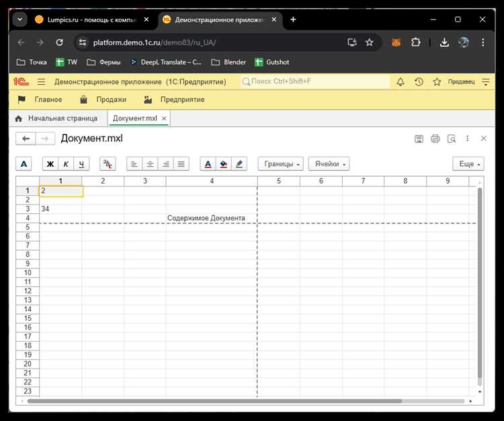Go back with the left arrow button
Image resolution: width=504 pixels, height=421 pixels.
point(26,139)
